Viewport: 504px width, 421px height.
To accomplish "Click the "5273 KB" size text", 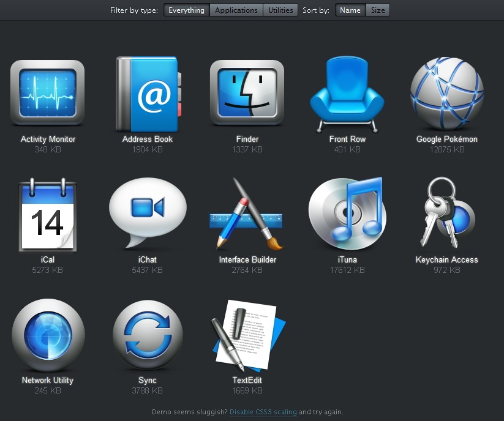I will (48, 270).
